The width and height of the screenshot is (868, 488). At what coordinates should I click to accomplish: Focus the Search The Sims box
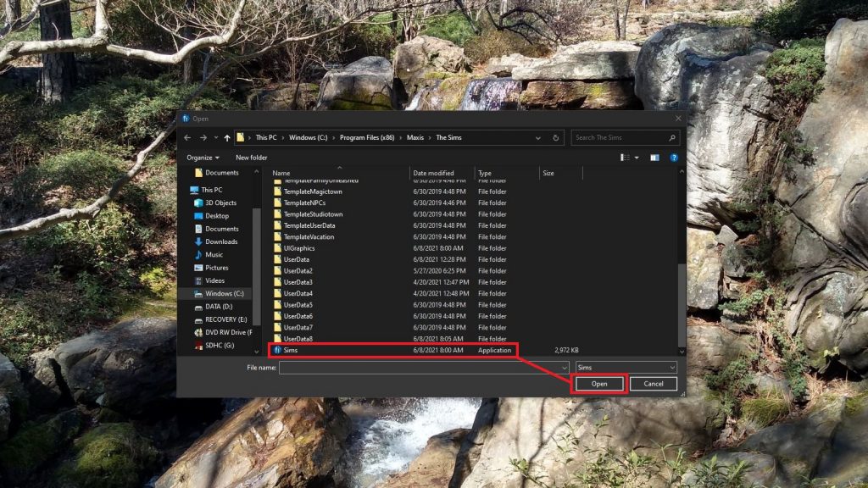click(619, 138)
